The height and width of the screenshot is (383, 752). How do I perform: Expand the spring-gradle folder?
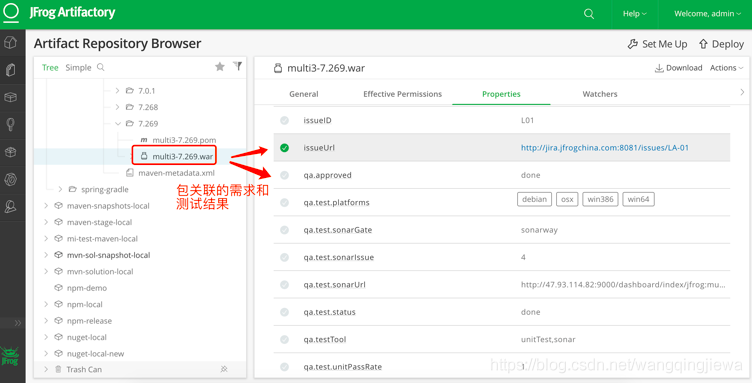pyautogui.click(x=60, y=189)
